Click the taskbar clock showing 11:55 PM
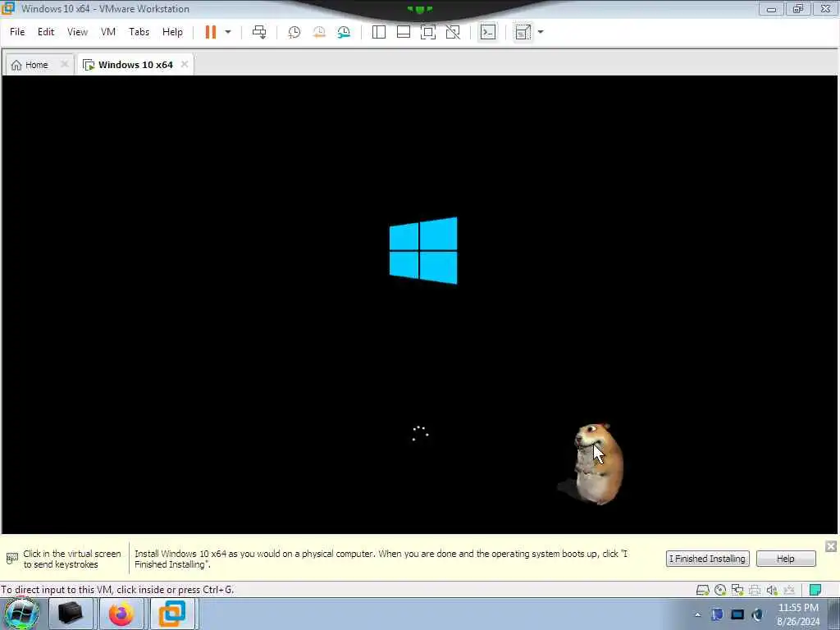 coord(798,614)
